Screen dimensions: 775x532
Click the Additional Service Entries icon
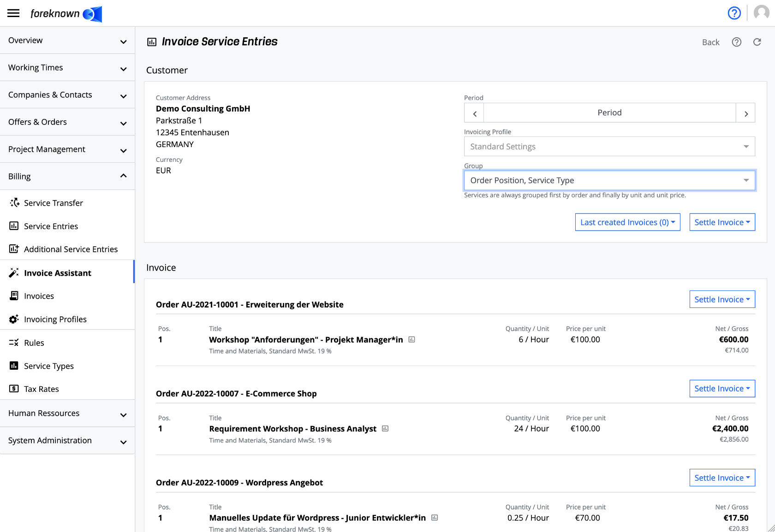click(14, 249)
